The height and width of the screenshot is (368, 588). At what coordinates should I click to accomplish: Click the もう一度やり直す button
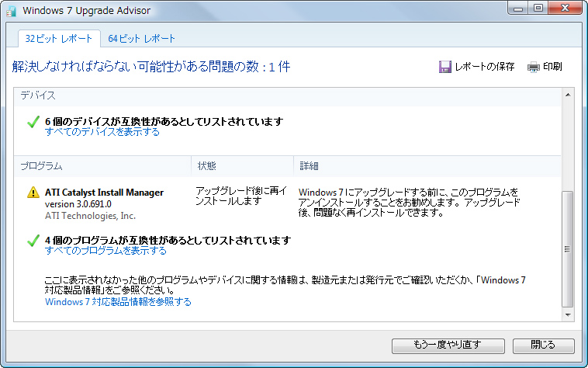448,345
